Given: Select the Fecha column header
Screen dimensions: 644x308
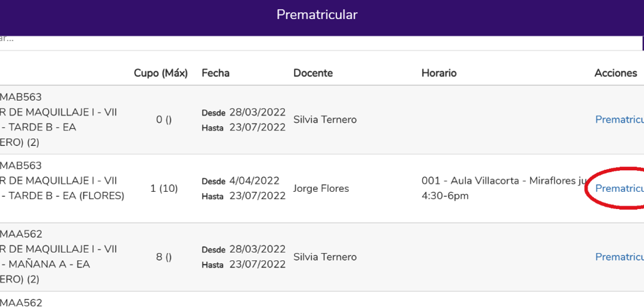Looking at the screenshot, I should (216, 73).
